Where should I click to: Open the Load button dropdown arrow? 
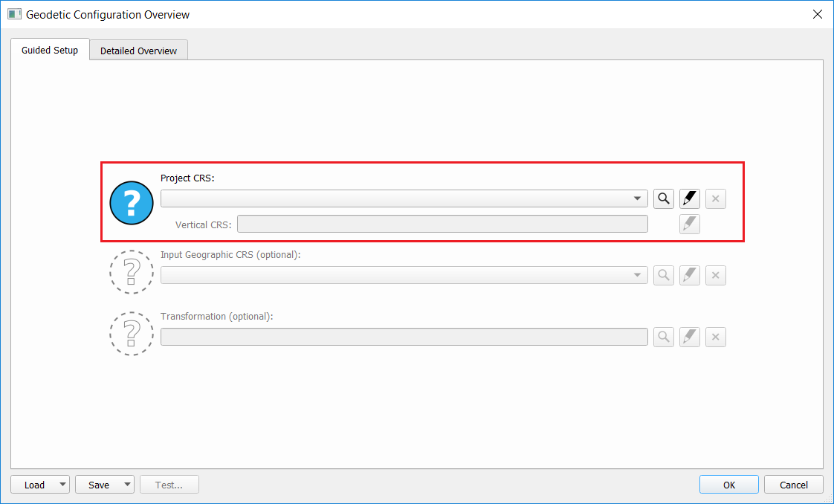(62, 485)
